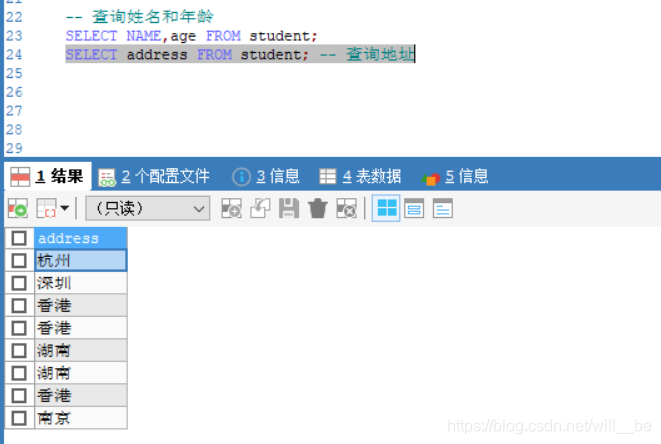Click the results icon on 1 结果 tab
The image size is (661, 444).
[20, 177]
